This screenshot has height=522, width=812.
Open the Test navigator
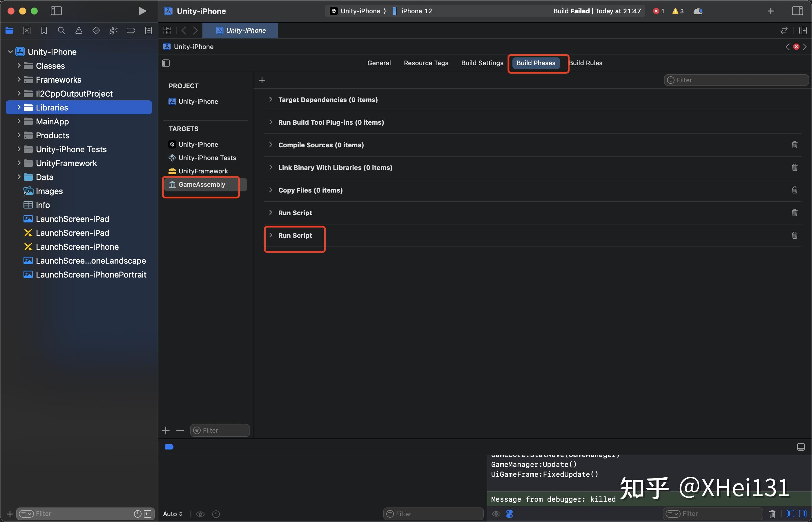(x=96, y=30)
